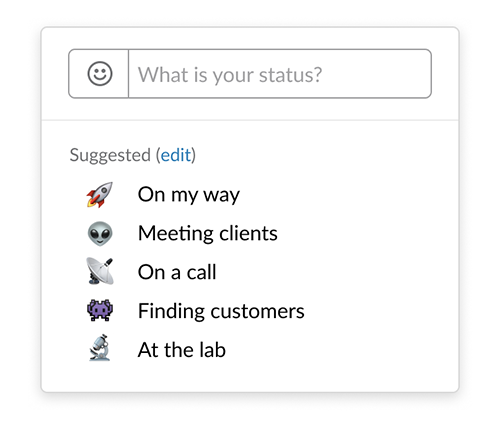Screen dimensions: 500x432
Task: Open the emoji picker smiley button
Action: [99, 74]
